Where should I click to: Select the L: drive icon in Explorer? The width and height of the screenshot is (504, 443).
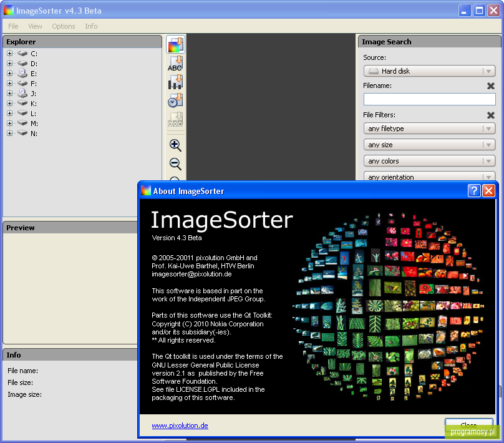(22, 113)
